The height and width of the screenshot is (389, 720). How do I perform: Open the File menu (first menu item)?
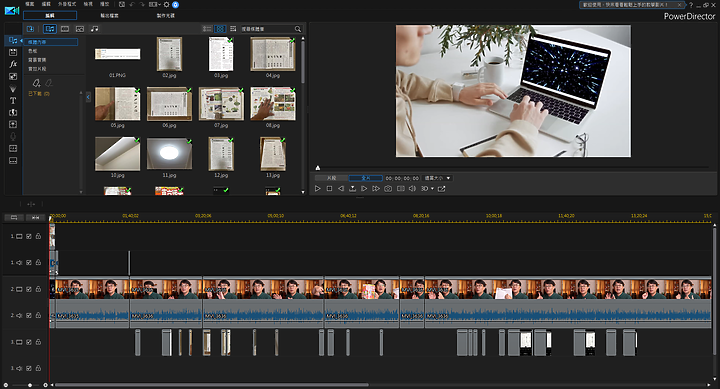(29, 4)
